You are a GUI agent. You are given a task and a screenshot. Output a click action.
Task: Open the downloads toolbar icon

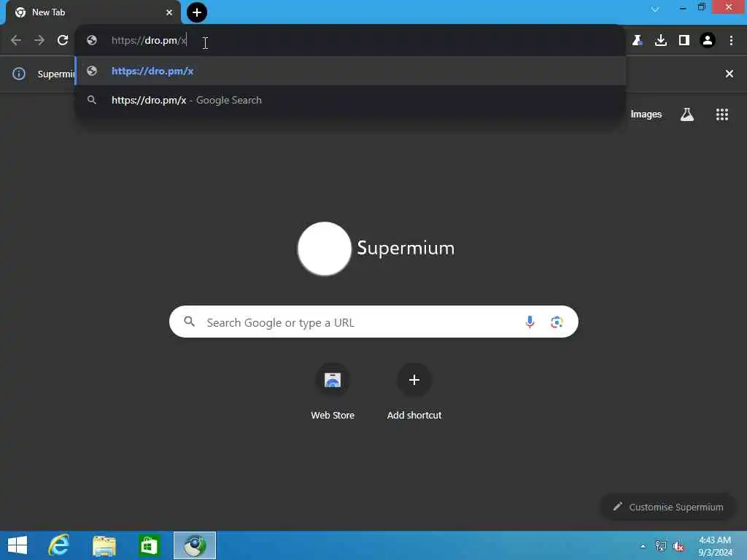661,41
